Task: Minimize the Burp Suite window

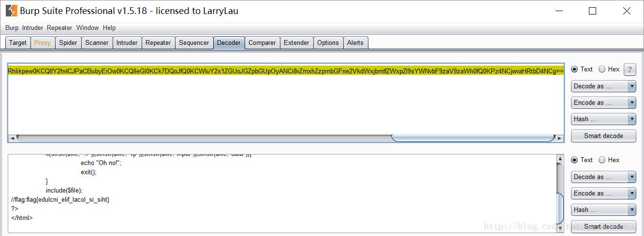Action: tap(559, 11)
